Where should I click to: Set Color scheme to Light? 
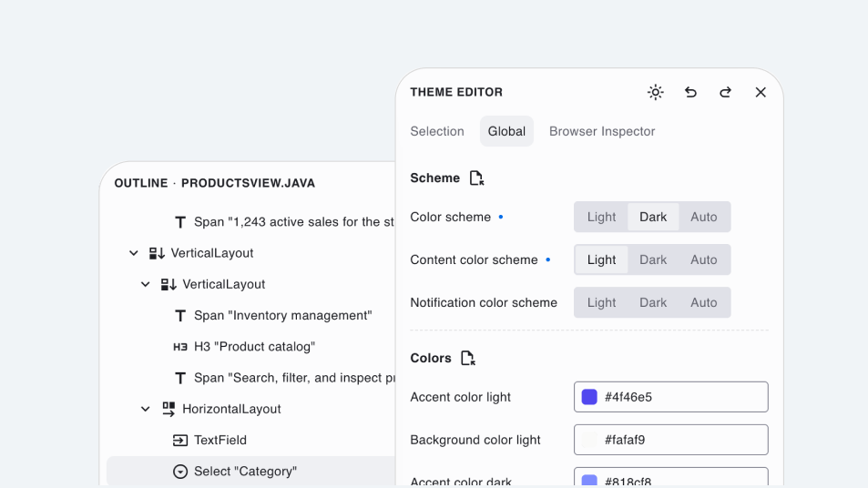[x=601, y=218]
